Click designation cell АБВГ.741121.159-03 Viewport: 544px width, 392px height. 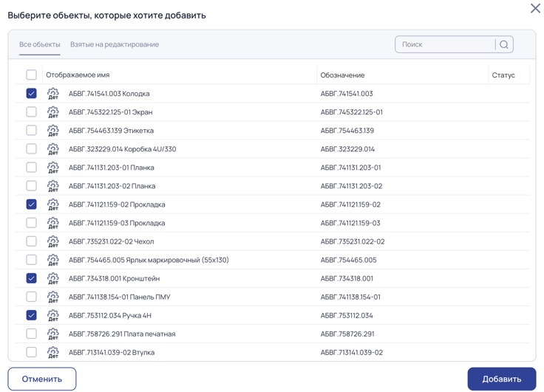tap(350, 223)
